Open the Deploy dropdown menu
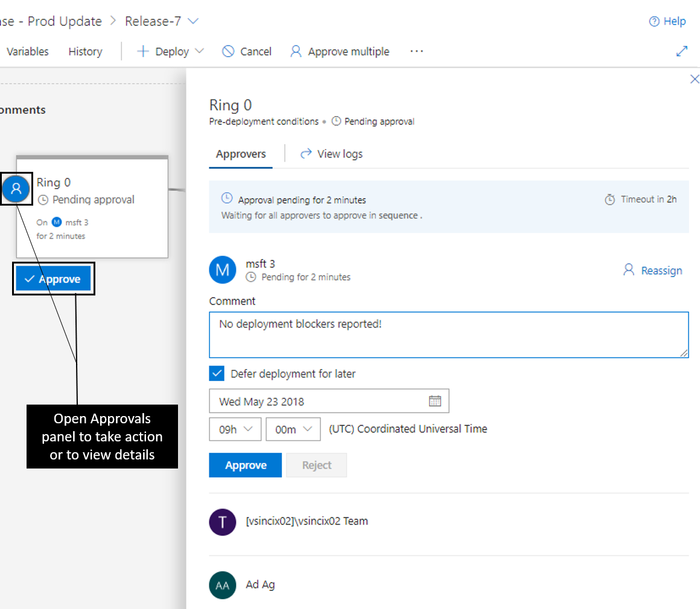This screenshot has height=609, width=700. [x=199, y=51]
